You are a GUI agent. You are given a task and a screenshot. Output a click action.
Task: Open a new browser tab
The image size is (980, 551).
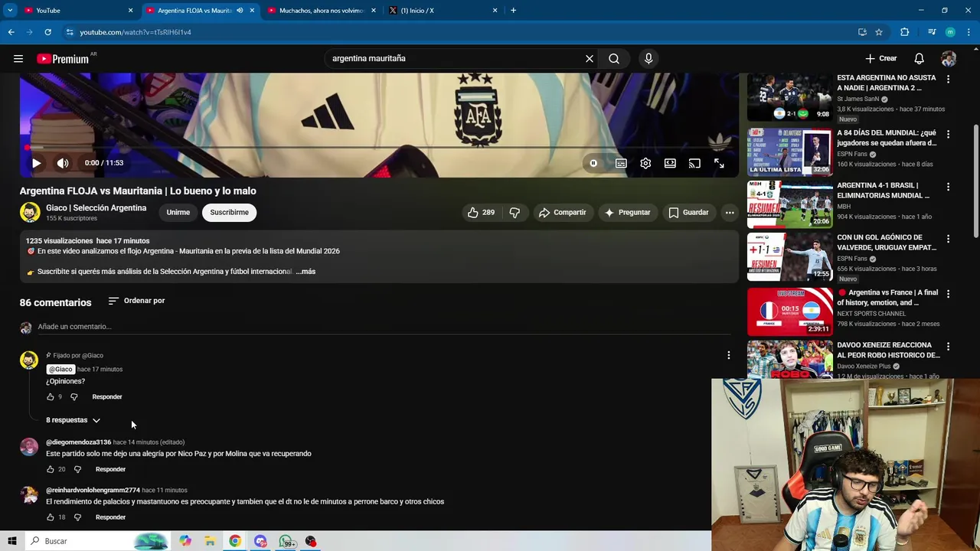[x=514, y=10]
